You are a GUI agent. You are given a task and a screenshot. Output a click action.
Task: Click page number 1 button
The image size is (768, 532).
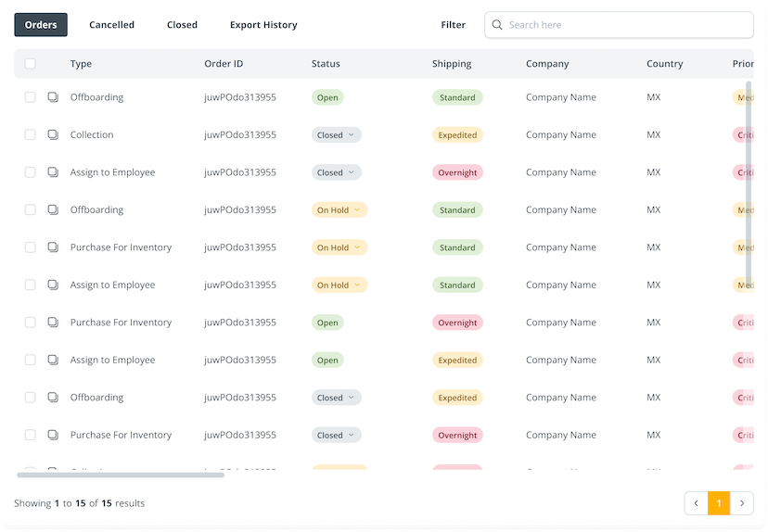719,503
